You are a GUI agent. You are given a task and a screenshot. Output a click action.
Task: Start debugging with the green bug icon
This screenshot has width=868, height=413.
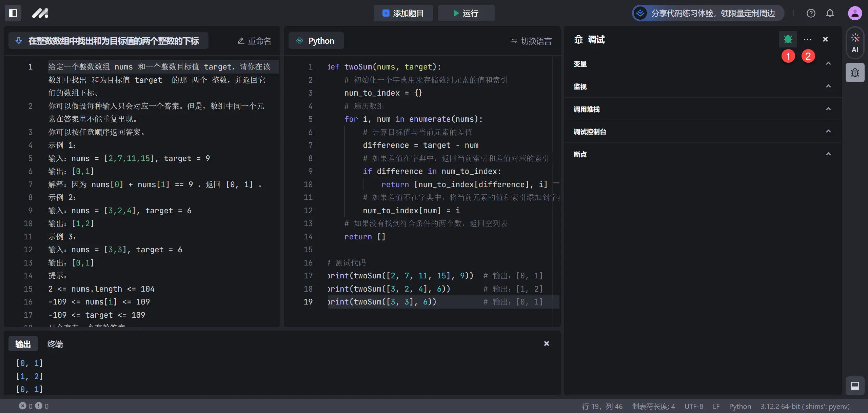(788, 39)
